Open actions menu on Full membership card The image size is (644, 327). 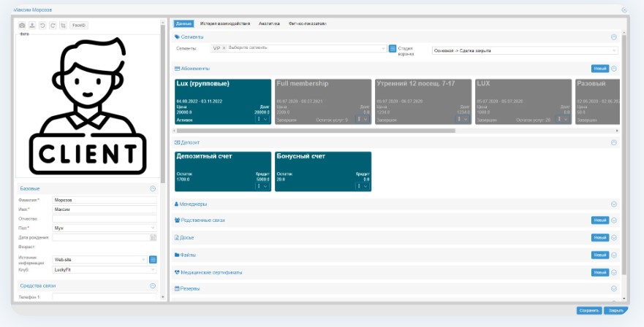click(363, 119)
